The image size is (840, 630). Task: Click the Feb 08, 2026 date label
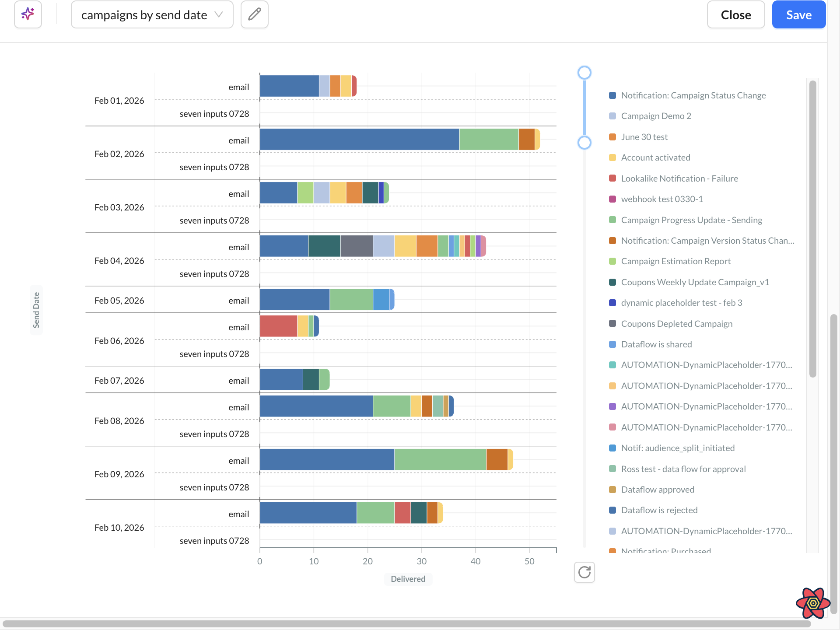(x=119, y=421)
